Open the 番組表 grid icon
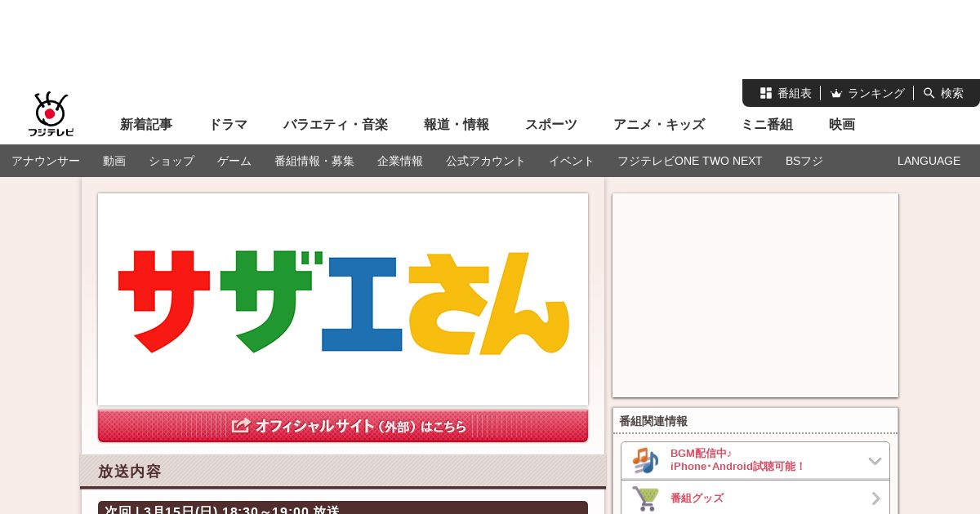This screenshot has width=980, height=514. point(766,93)
